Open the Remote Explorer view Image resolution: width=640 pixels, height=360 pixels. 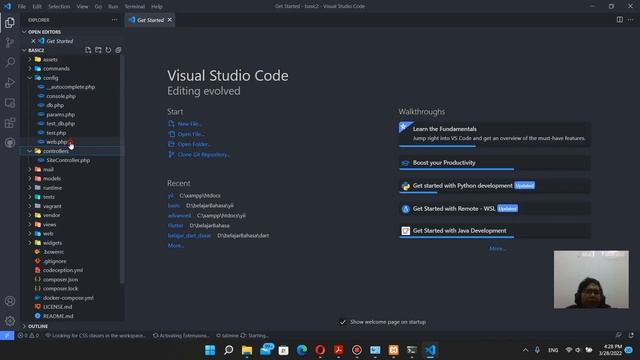(10, 102)
